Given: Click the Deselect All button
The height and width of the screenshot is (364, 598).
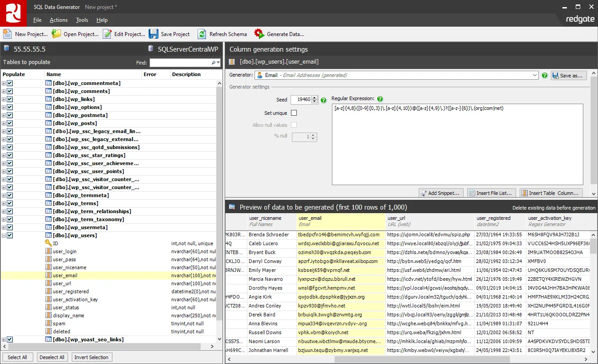Looking at the screenshot, I should coord(52,357).
